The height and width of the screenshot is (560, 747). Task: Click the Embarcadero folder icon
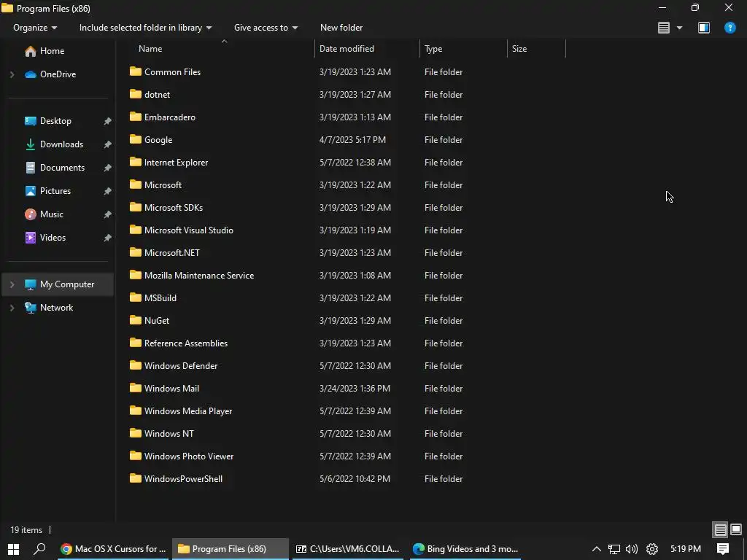pyautogui.click(x=135, y=117)
